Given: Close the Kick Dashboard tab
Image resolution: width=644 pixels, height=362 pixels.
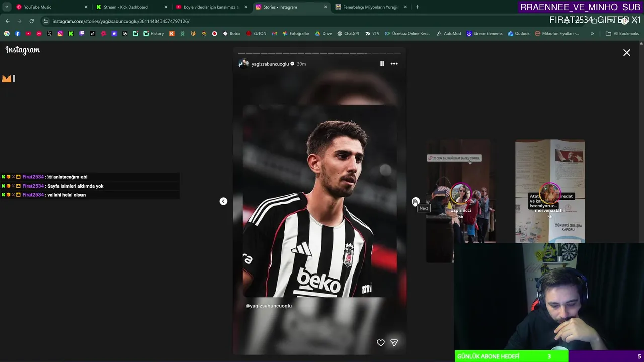Looking at the screenshot, I should tap(166, 7).
